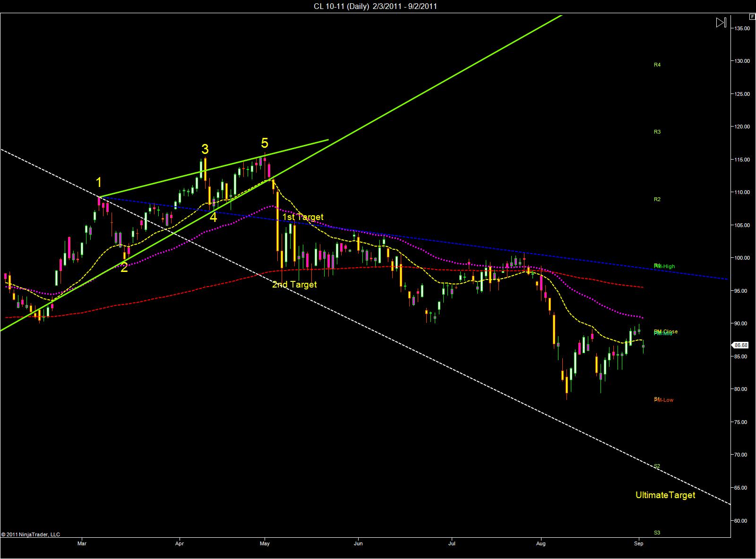
Task: Click the 125.00 price axis label
Action: tap(742, 94)
